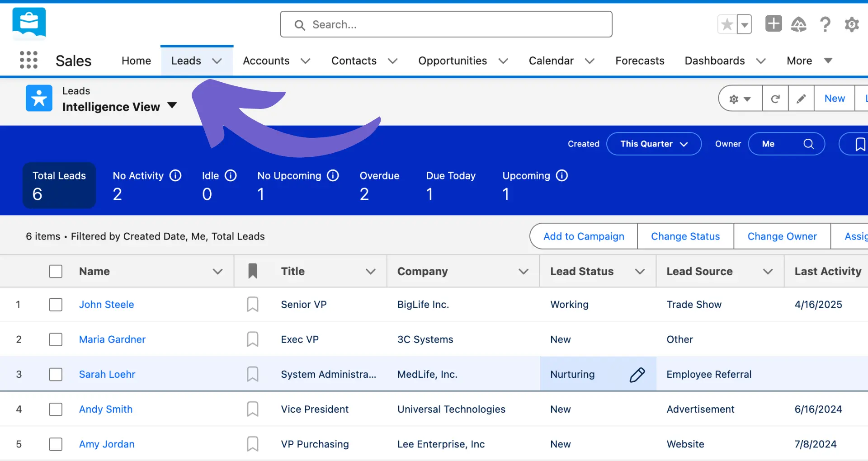This screenshot has height=461, width=868.
Task: Open the Intelligence View selector dropdown
Action: [172, 105]
